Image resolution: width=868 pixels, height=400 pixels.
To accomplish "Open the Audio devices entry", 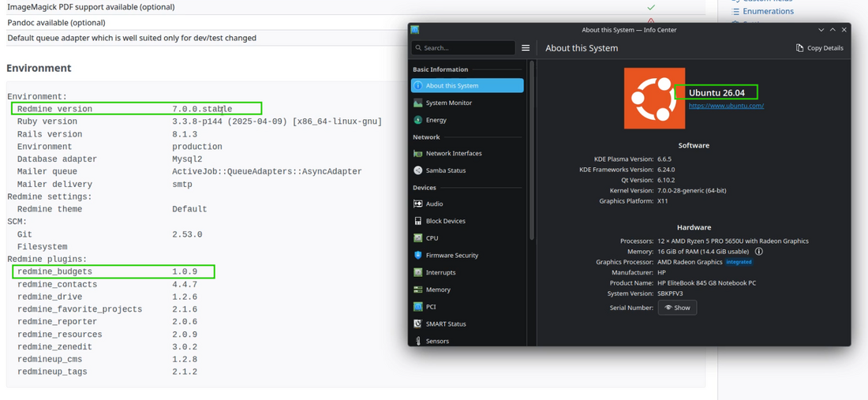I will tap(467, 204).
